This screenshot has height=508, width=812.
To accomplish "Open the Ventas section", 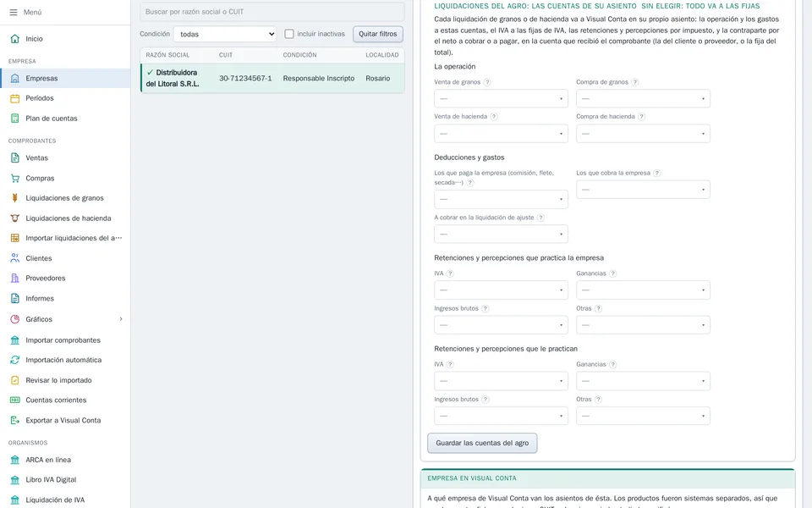I will 65,158.
